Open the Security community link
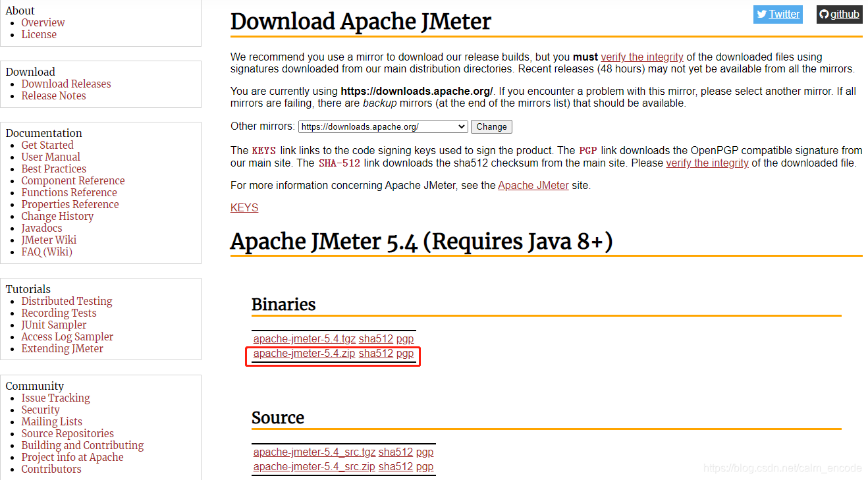 coord(40,410)
